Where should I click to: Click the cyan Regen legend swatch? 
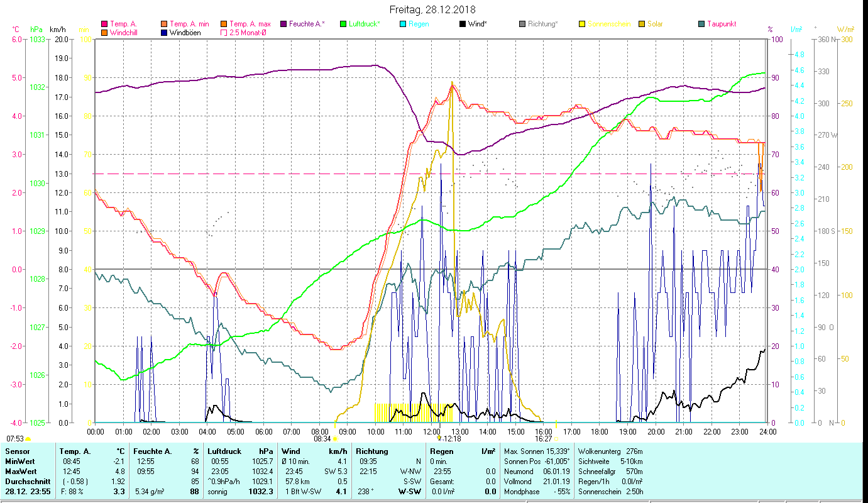coord(403,24)
